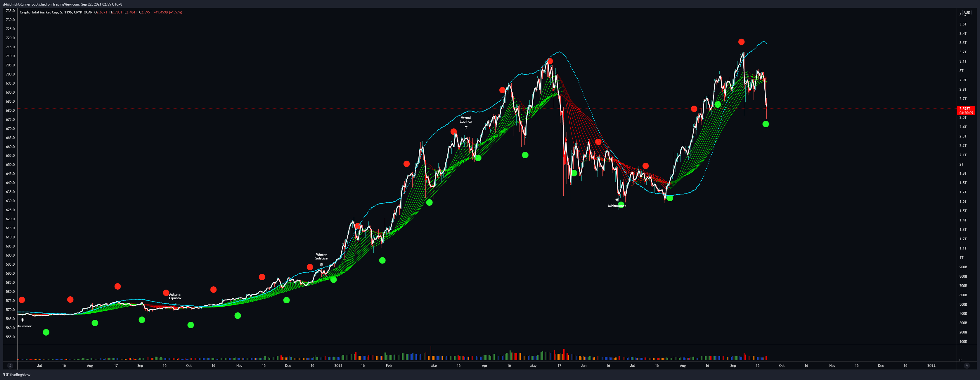Click the 650.0 value on the left scale

10,165
